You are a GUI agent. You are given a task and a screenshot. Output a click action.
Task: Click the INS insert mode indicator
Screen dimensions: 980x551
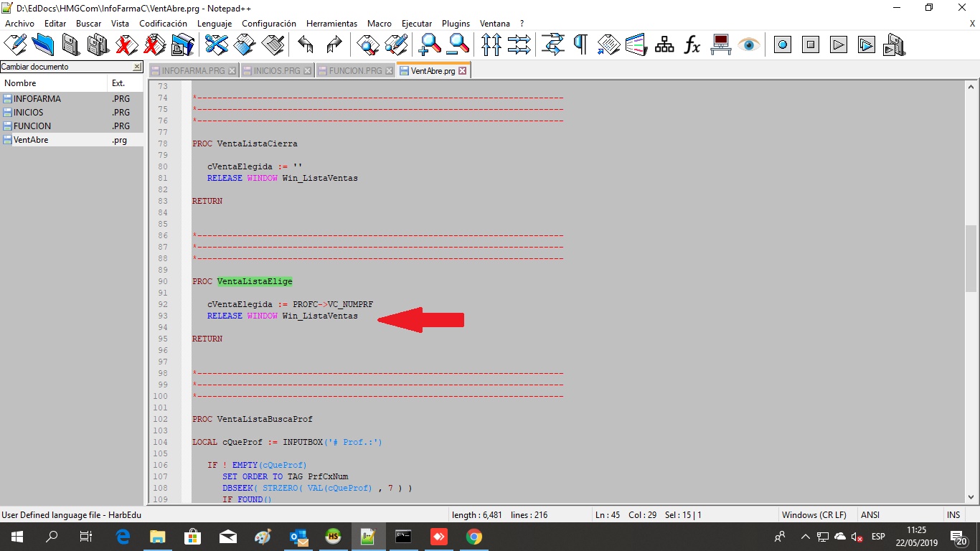click(x=953, y=515)
